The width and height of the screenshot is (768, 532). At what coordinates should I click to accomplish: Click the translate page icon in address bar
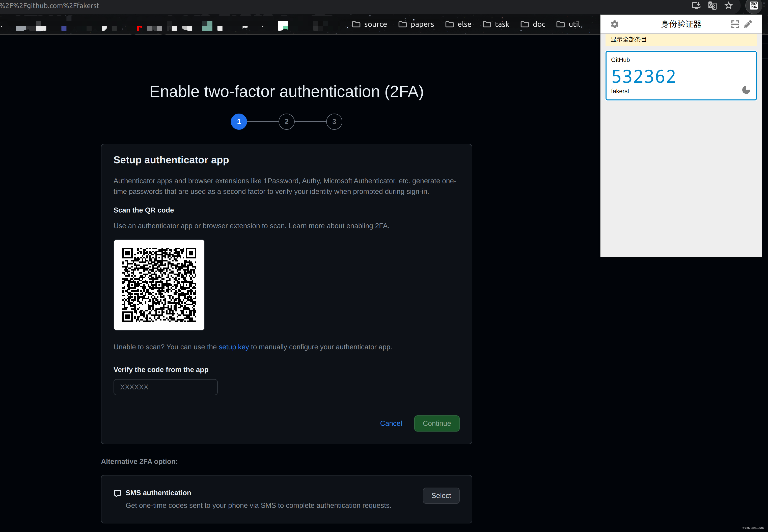click(712, 6)
